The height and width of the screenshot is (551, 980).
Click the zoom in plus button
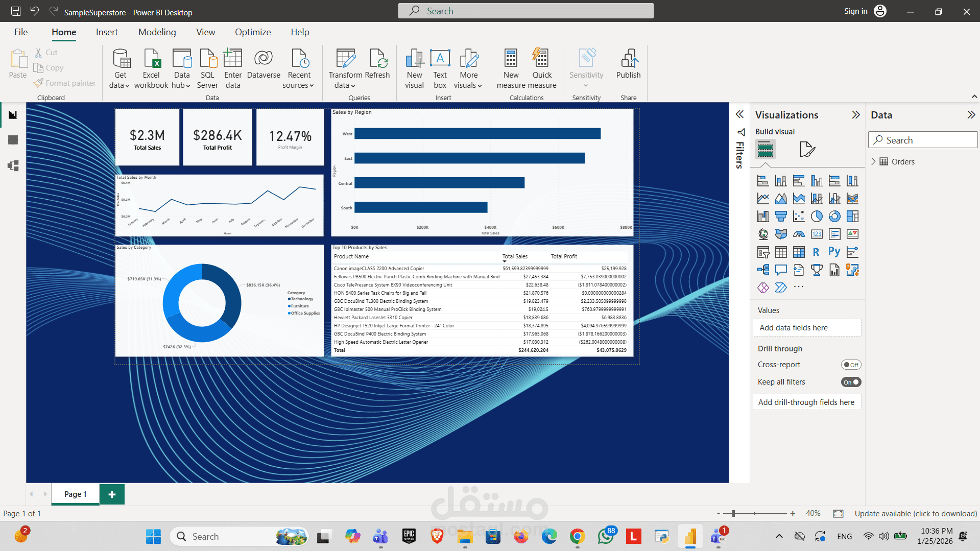tap(793, 514)
